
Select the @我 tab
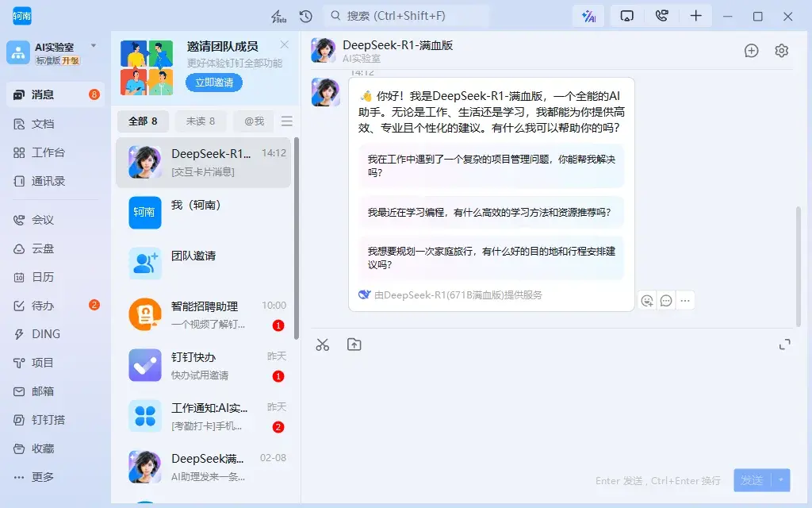click(255, 121)
